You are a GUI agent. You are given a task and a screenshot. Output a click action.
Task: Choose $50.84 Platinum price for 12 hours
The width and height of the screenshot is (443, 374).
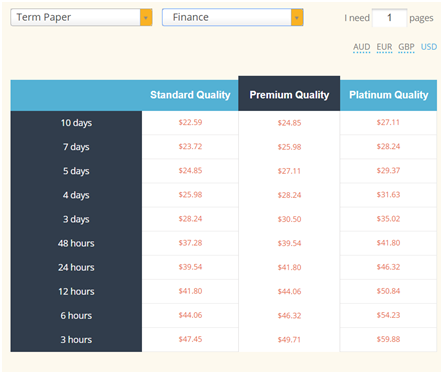pyautogui.click(x=388, y=291)
